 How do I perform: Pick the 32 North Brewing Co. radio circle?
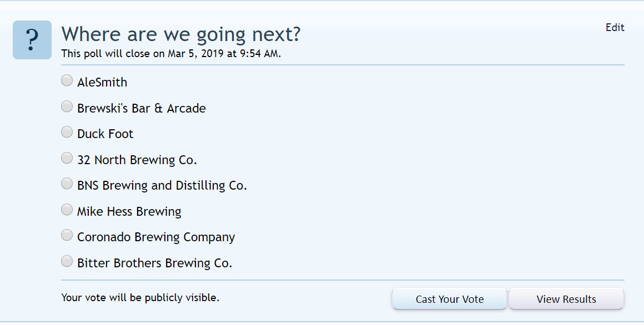coord(67,158)
